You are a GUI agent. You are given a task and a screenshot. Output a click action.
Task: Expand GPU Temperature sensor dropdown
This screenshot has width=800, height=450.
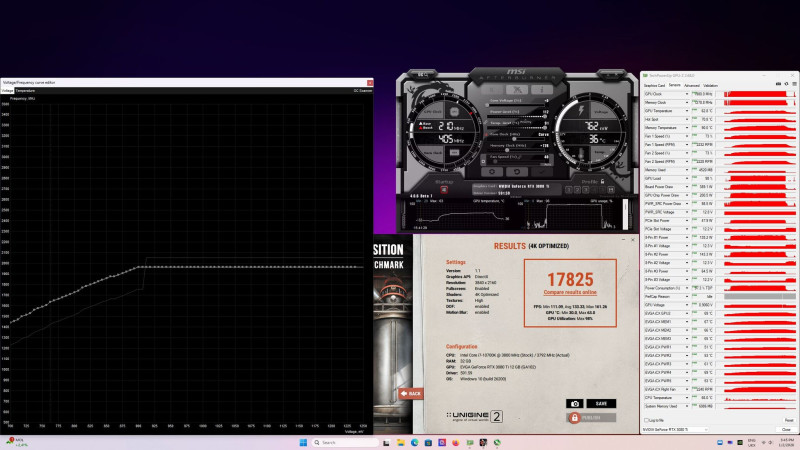pyautogui.click(x=687, y=111)
